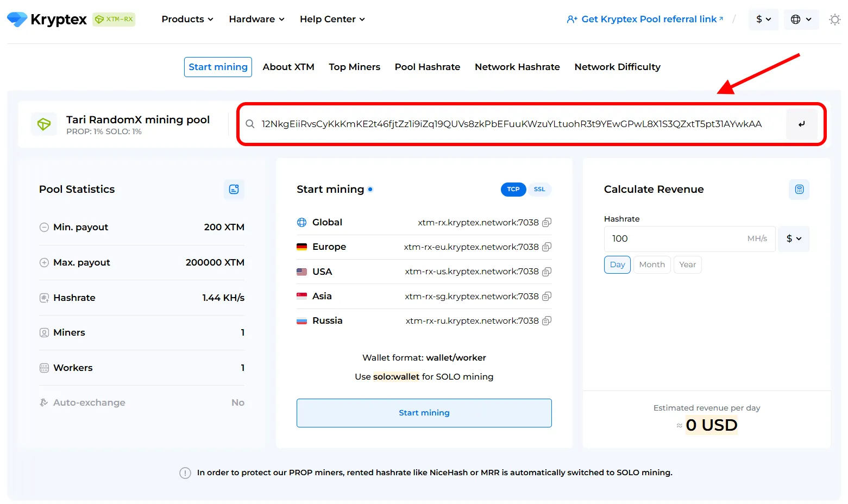The height and width of the screenshot is (504, 848).
Task: Open the Top Miners tab
Action: pos(354,67)
